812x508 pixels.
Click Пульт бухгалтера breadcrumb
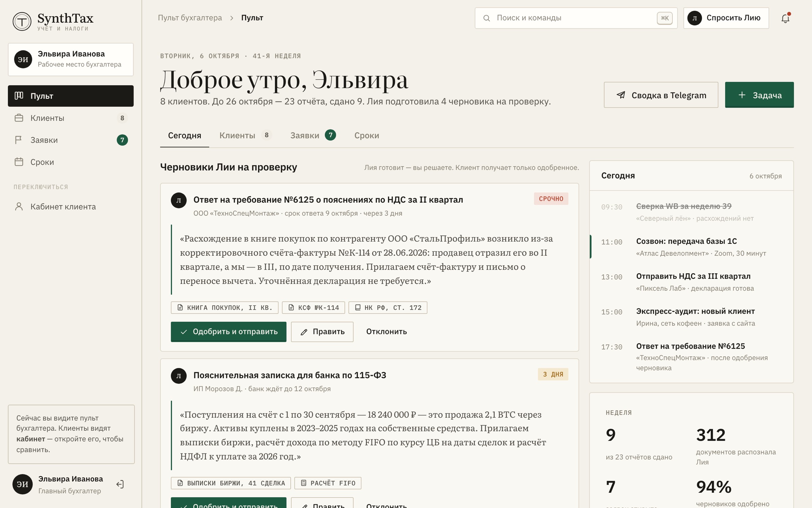click(x=190, y=18)
